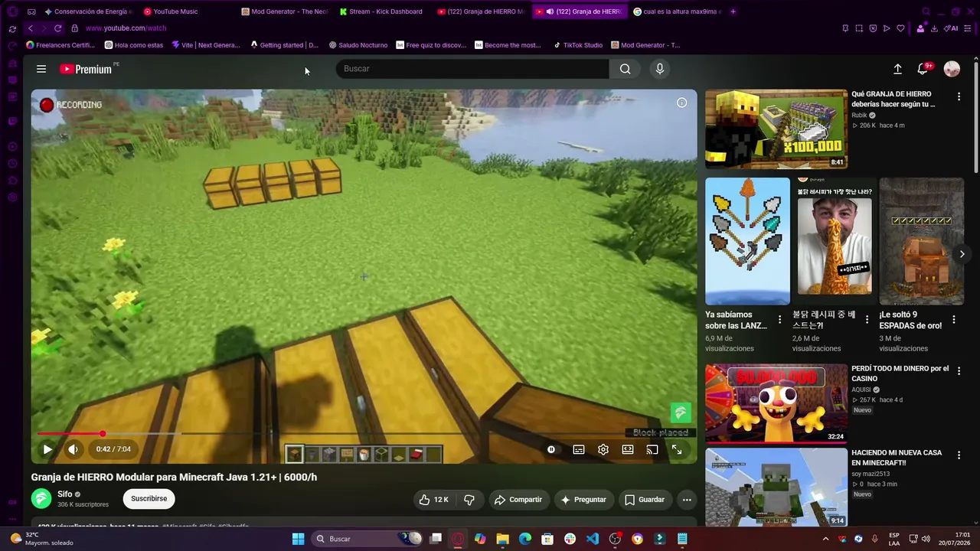Image resolution: width=980 pixels, height=551 pixels.
Task: Start voice search with microphone icon
Action: click(x=660, y=69)
